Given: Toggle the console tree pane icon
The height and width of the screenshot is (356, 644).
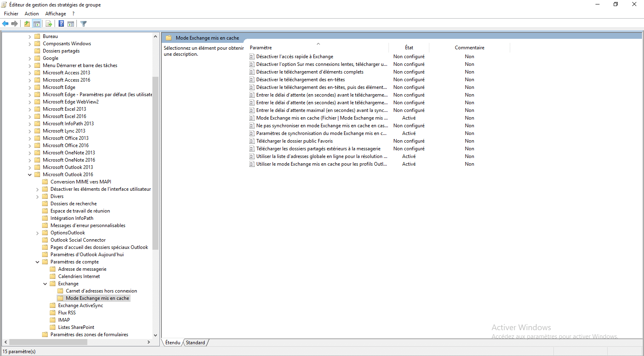Looking at the screenshot, I should tap(37, 24).
